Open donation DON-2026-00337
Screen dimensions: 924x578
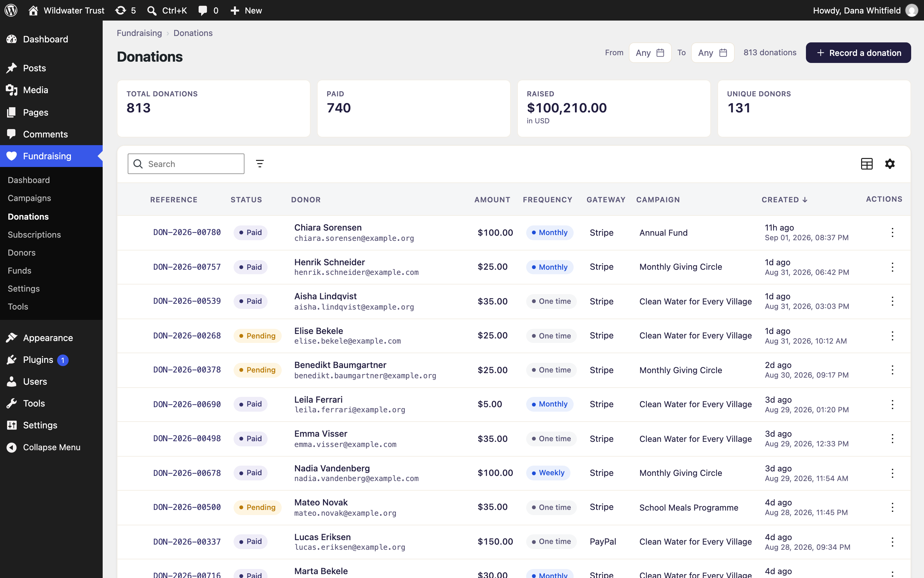click(187, 542)
